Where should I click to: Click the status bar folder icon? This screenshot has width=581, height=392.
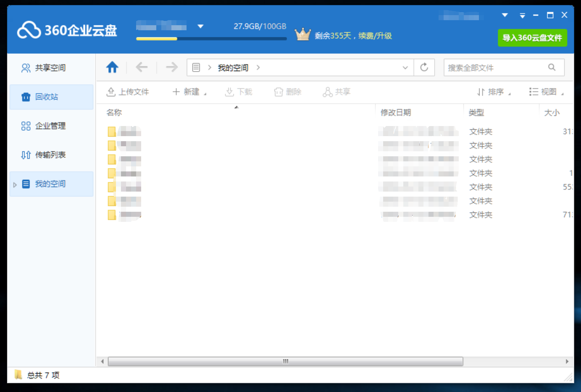[x=18, y=375]
